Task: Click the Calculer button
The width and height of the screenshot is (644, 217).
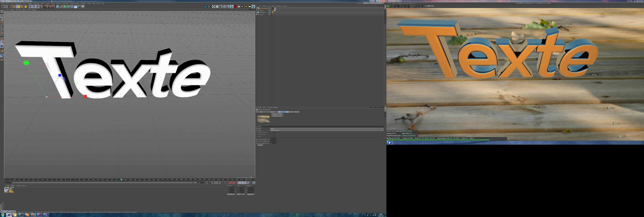Action: pyautogui.click(x=260, y=145)
